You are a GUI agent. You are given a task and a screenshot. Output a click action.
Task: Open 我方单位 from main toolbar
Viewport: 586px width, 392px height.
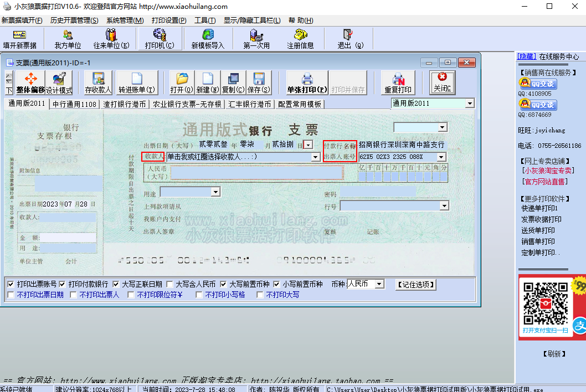point(68,39)
